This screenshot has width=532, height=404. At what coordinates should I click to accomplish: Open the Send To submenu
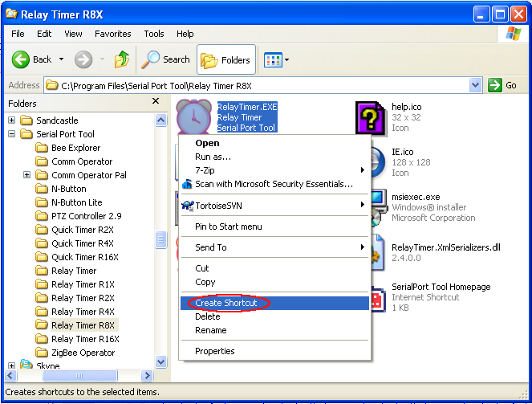point(274,247)
